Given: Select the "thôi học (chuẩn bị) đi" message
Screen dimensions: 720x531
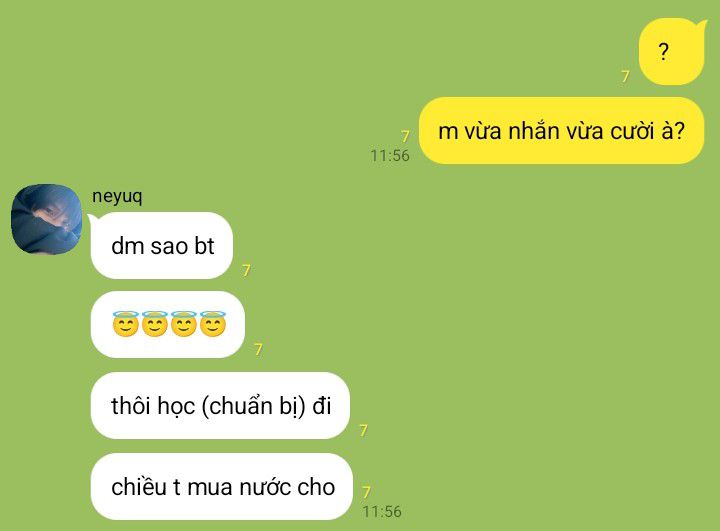Looking at the screenshot, I should pyautogui.click(x=220, y=406).
